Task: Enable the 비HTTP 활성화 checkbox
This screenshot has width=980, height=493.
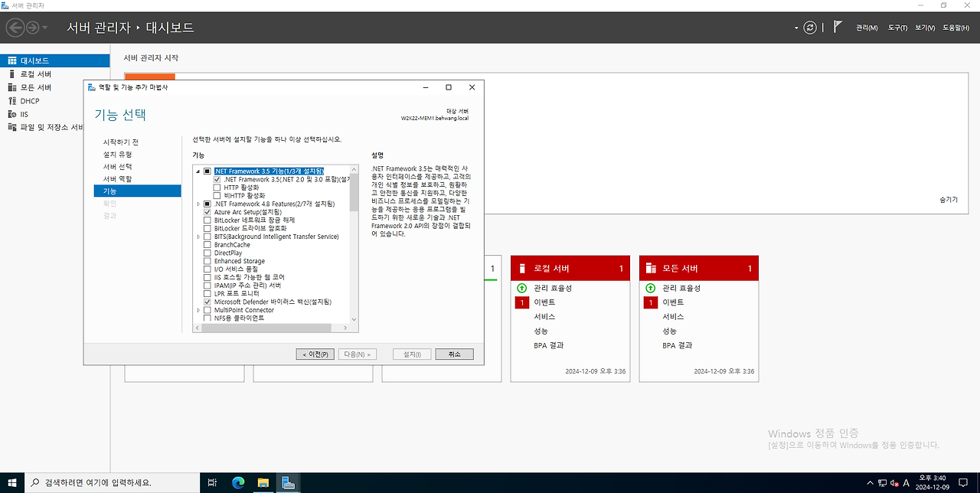Action: click(217, 196)
